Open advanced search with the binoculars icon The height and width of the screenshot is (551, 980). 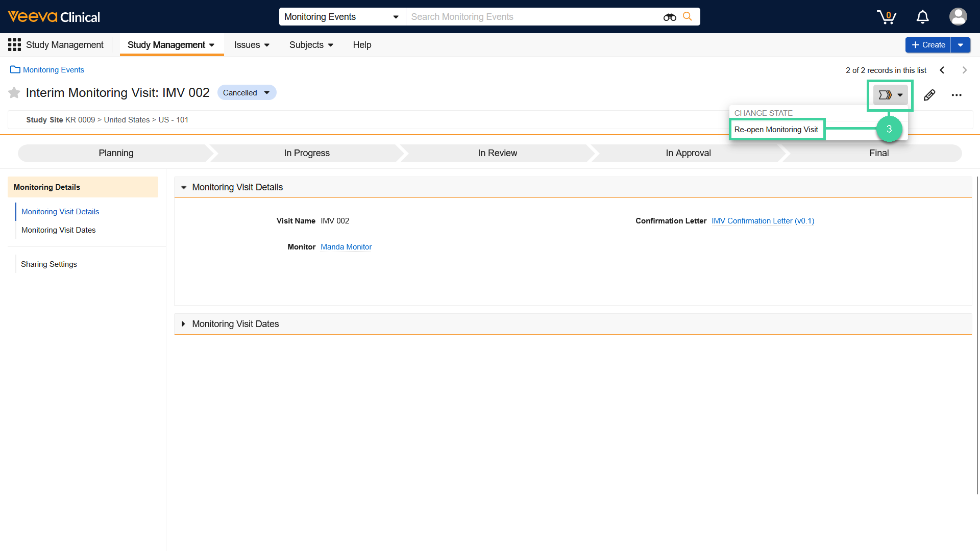[x=669, y=17]
